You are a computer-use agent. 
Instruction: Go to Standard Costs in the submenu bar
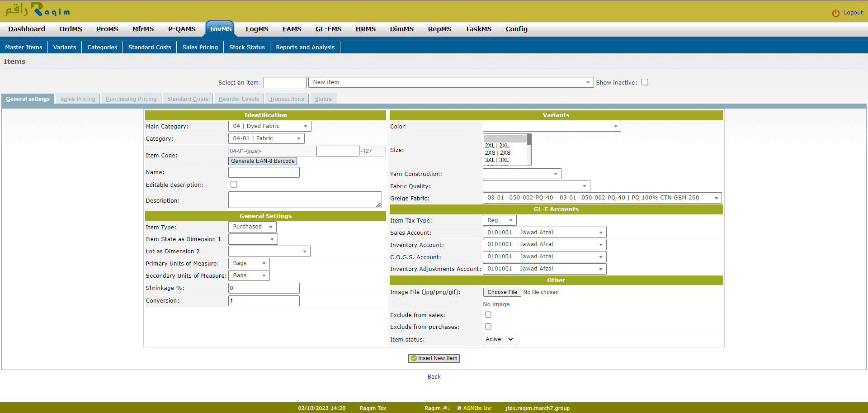tap(150, 47)
